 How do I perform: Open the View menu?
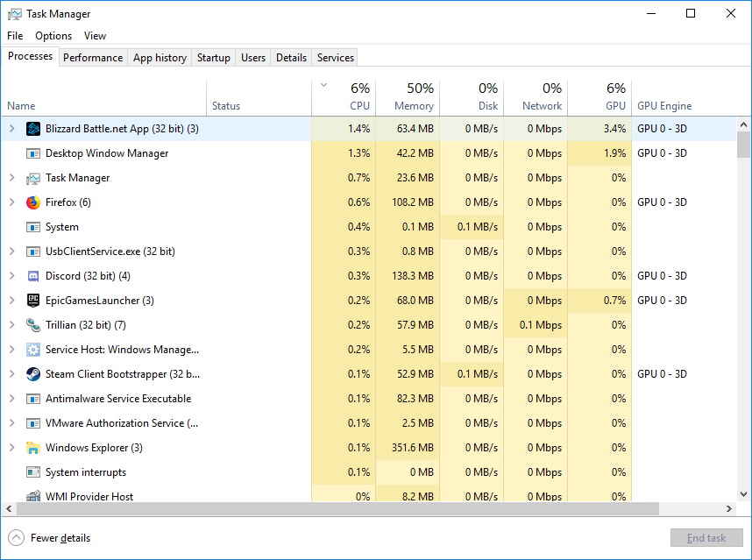click(x=95, y=36)
